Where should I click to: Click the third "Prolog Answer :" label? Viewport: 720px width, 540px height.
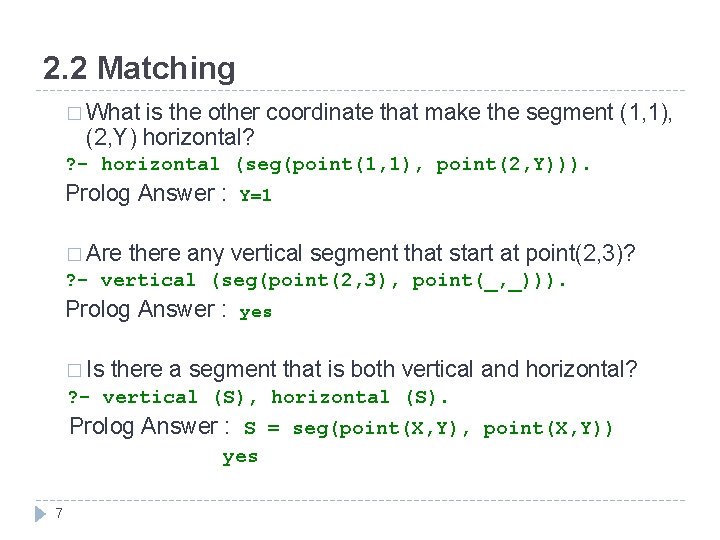point(149,426)
